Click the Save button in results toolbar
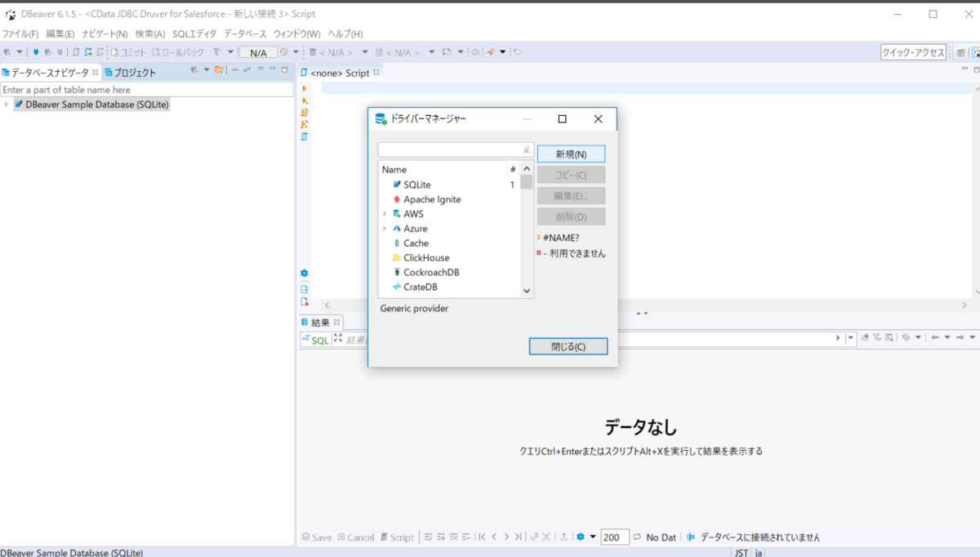Viewport: 980px width, 557px height. (317, 537)
